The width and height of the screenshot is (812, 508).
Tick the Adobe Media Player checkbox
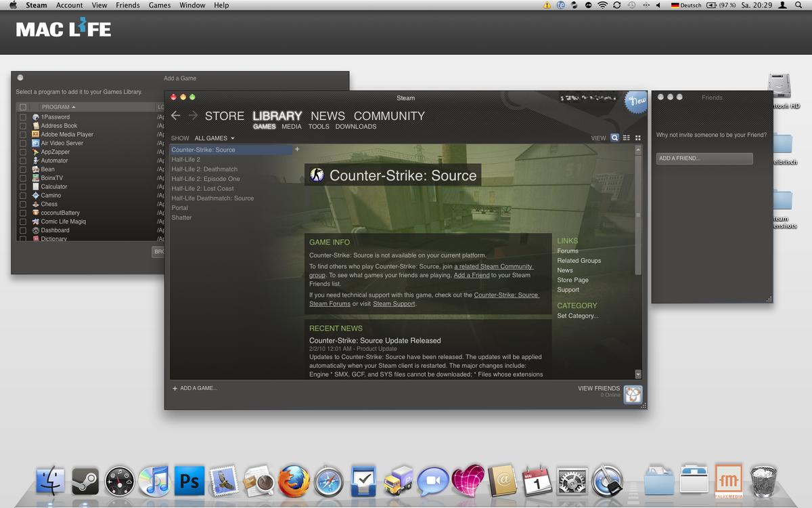point(23,135)
